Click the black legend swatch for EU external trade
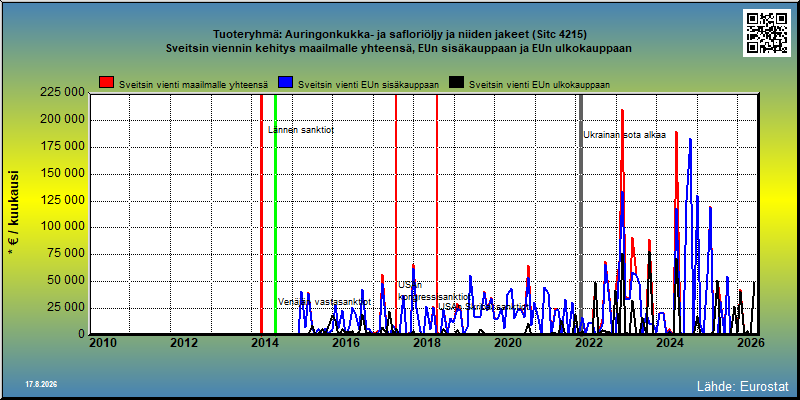This screenshot has width=800, height=400. click(457, 83)
